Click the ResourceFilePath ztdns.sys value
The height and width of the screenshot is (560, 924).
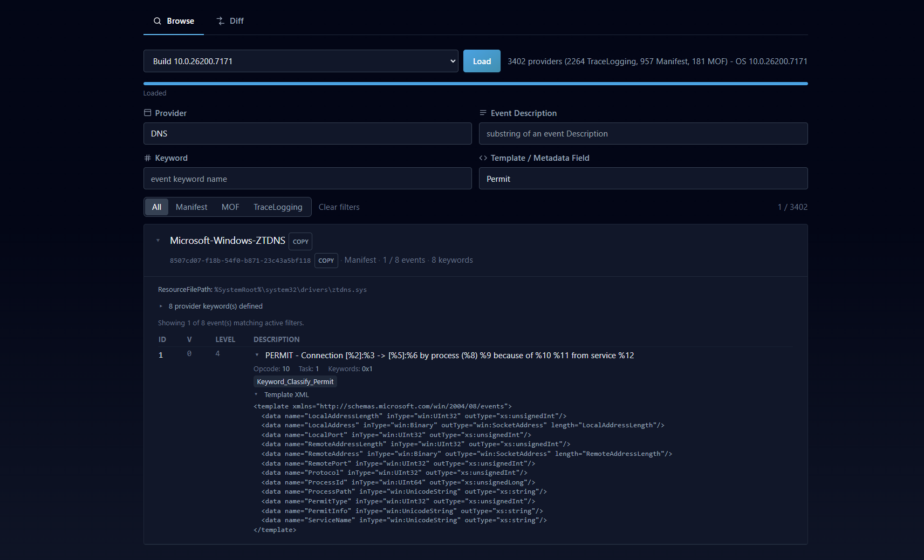290,290
